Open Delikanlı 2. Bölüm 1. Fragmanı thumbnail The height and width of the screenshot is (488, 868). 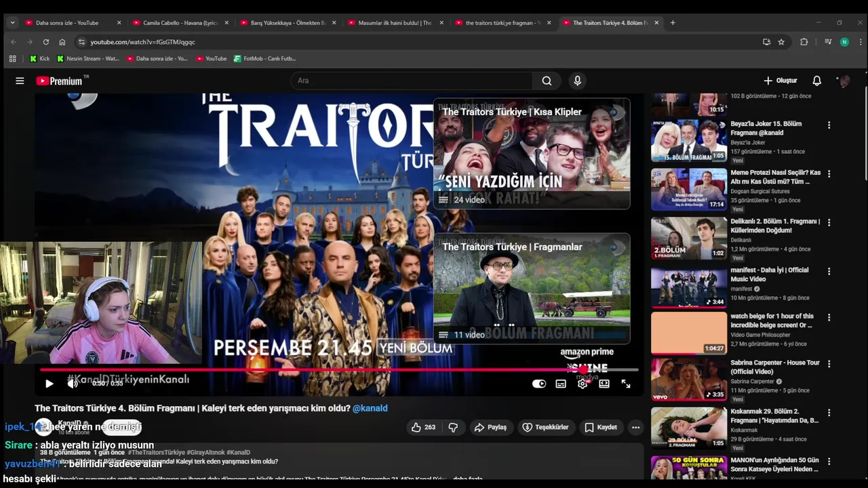(x=689, y=238)
